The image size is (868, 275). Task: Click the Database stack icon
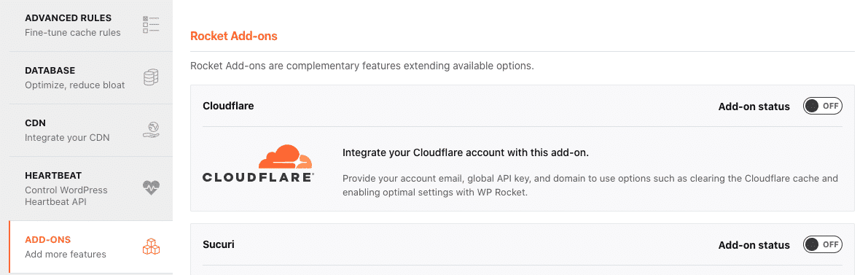(x=151, y=77)
